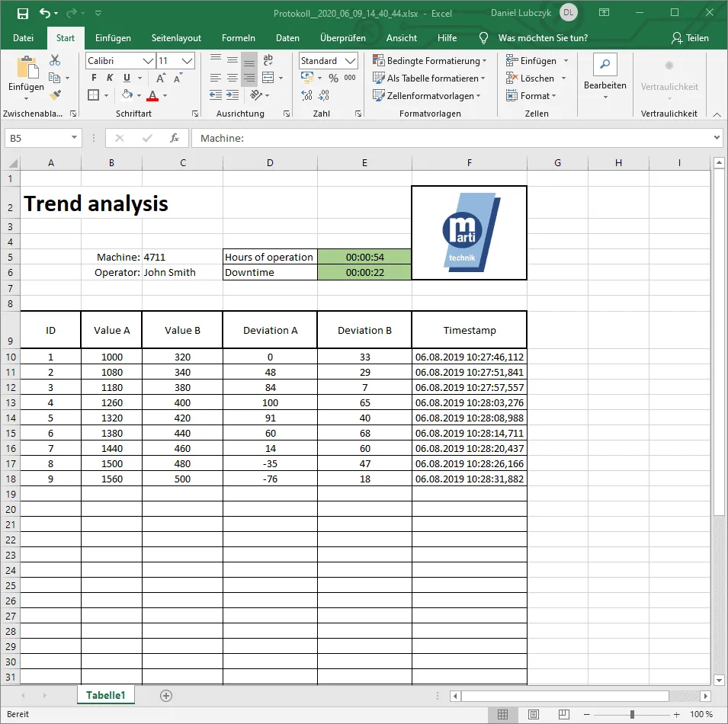Toggle left horizontal alignment
The image size is (728, 724).
pyautogui.click(x=216, y=78)
